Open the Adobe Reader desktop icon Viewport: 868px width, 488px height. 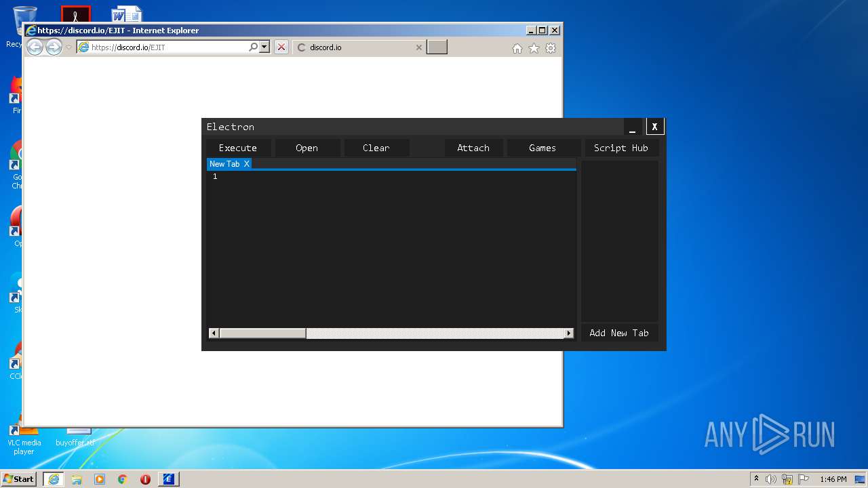point(75,14)
